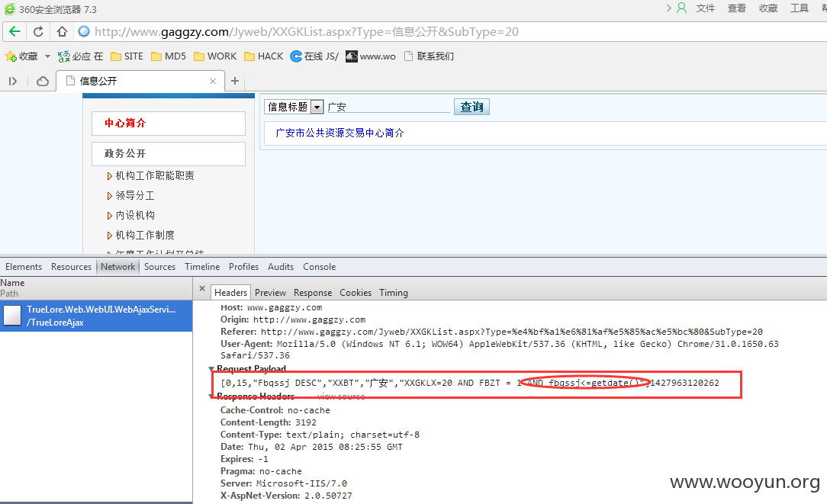
Task: Open the 联系我们 bookmark
Action: [x=429, y=56]
